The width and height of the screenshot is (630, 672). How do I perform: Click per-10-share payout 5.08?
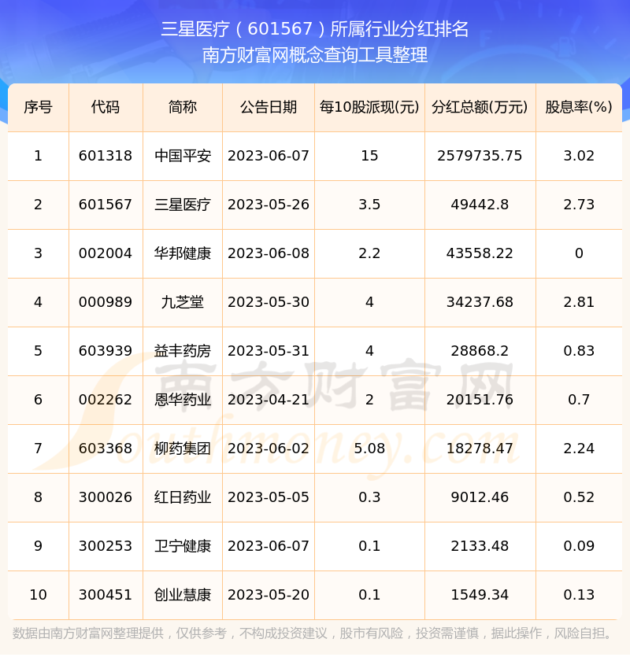click(369, 449)
